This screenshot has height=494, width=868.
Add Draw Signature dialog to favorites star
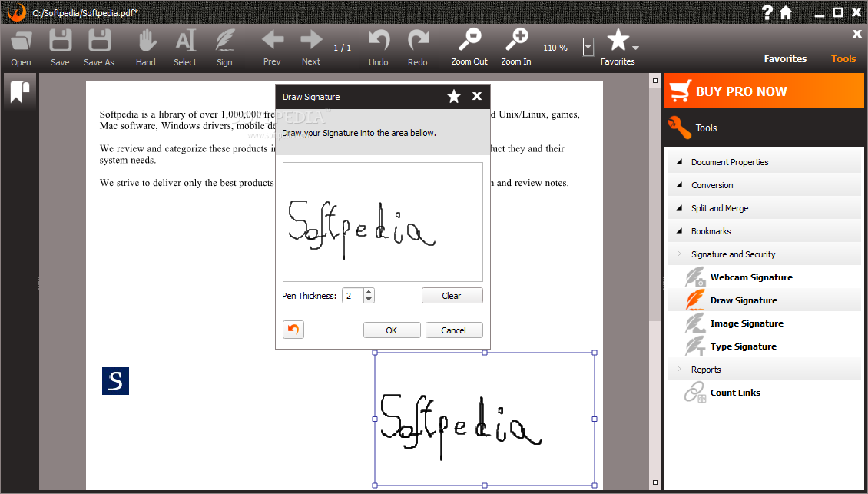pos(454,97)
